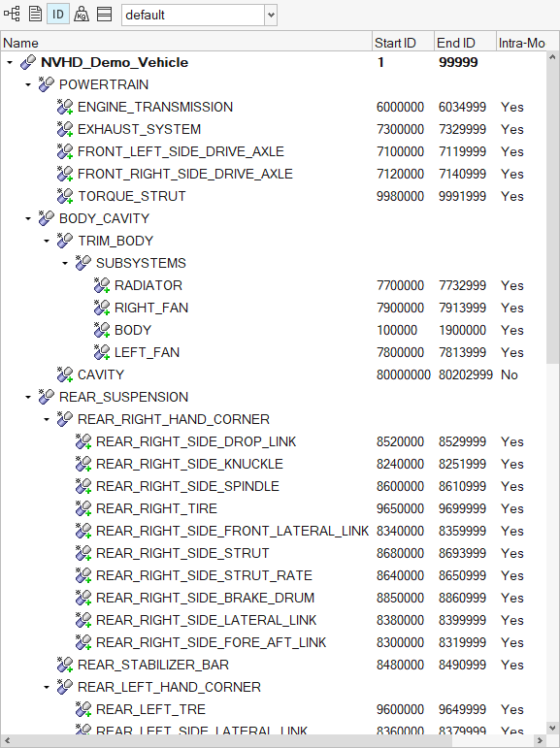
Task: Click ENGINE_TRANSMISSION Start ID 6000000
Action: [400, 107]
